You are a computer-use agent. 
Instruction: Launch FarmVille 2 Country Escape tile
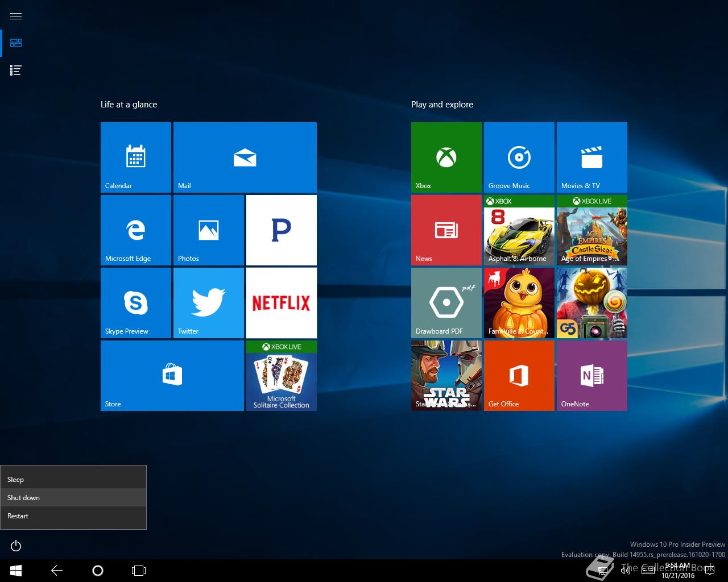pyautogui.click(x=519, y=303)
